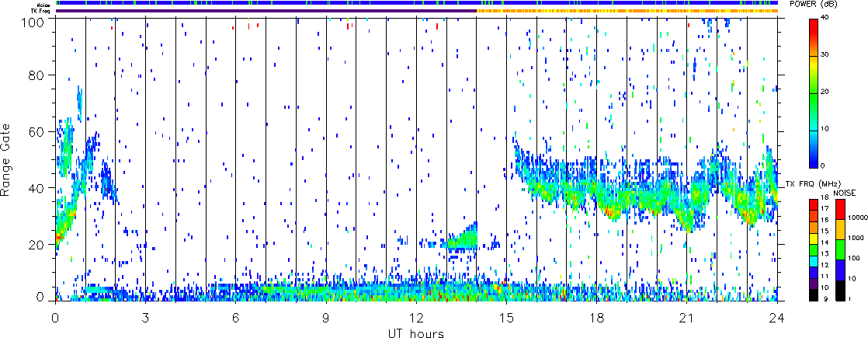Click the "Range Gate" y-axis title
The image size is (868, 338).
tap(7, 159)
